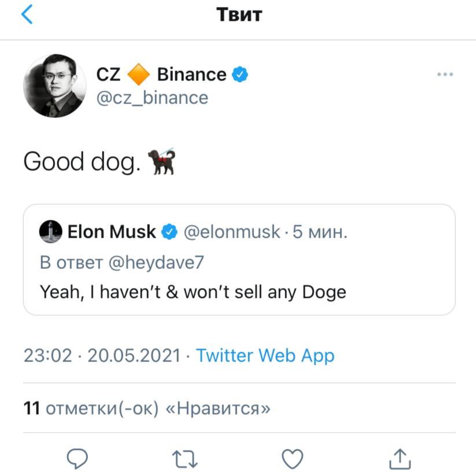This screenshot has width=476, height=476.
Task: Open the three-dot tweet options menu
Action: [445, 74]
